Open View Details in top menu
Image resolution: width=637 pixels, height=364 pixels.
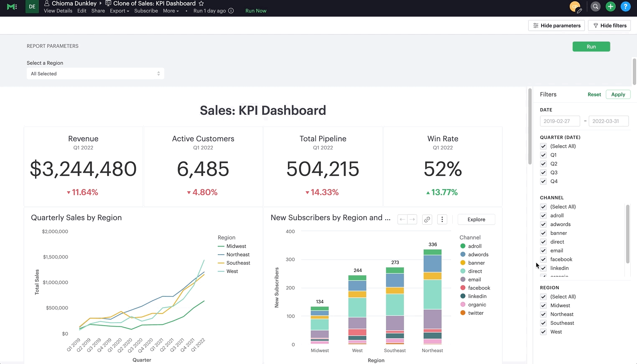coord(58,11)
